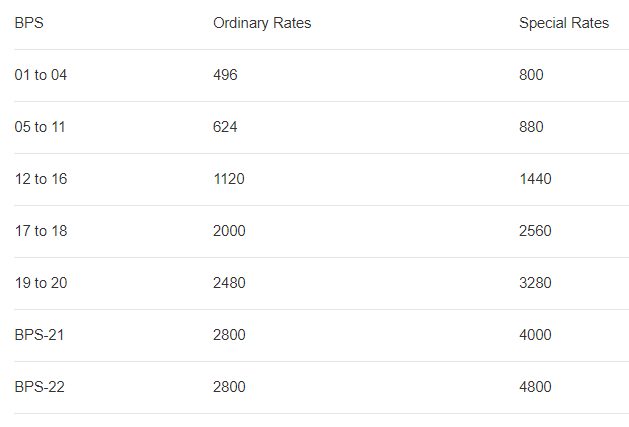Click the Ordinary Rates column header

pyautogui.click(x=262, y=23)
